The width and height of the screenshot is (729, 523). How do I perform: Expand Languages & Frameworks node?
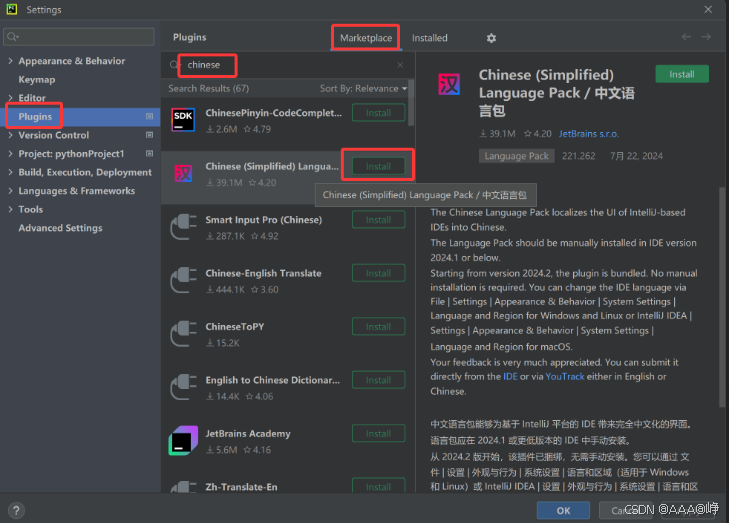10,191
